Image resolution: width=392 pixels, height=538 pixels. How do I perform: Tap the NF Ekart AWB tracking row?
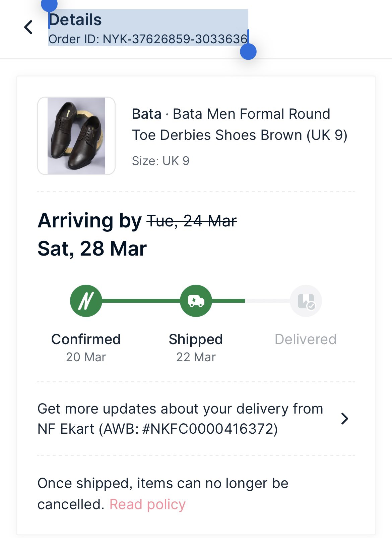click(x=180, y=419)
